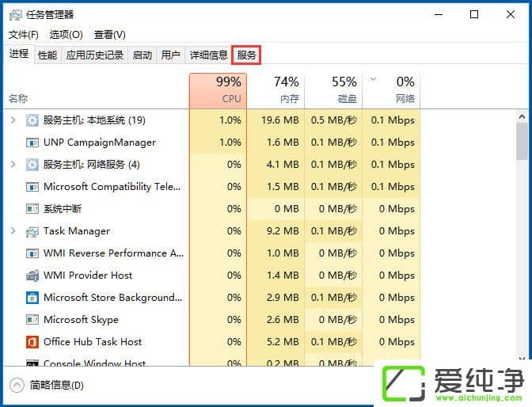Click the sort chevron above 网络 column

373,79
